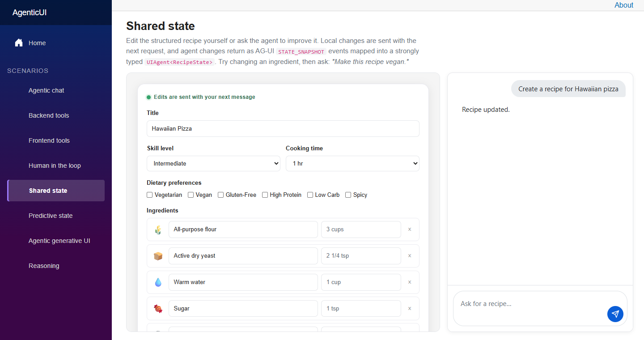Edit the All-purpose flour name field
This screenshot has height=340, width=644.
243,229
